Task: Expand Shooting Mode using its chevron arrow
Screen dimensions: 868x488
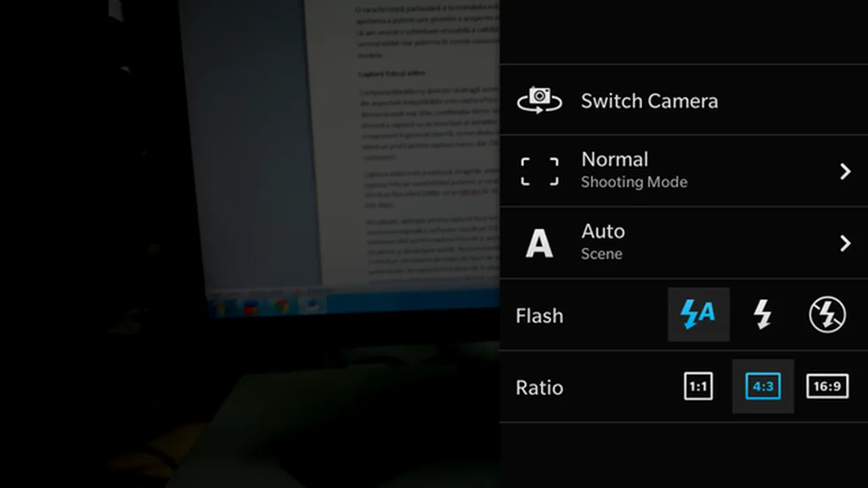Action: [845, 171]
